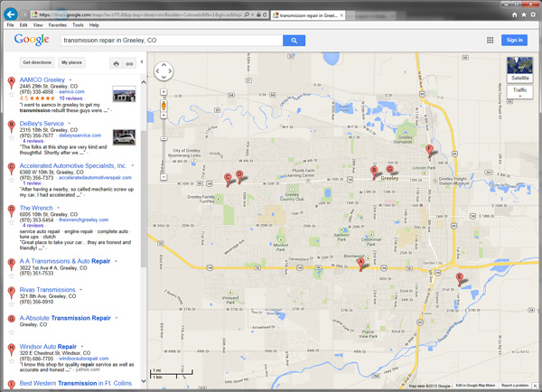This screenshot has height=392, width=542.
Task: Click the results list scrollbar thumb
Action: [x=144, y=199]
